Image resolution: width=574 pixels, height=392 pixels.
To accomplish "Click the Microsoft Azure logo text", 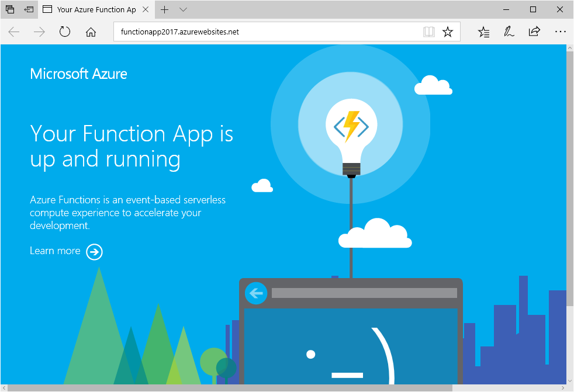I will [x=78, y=74].
